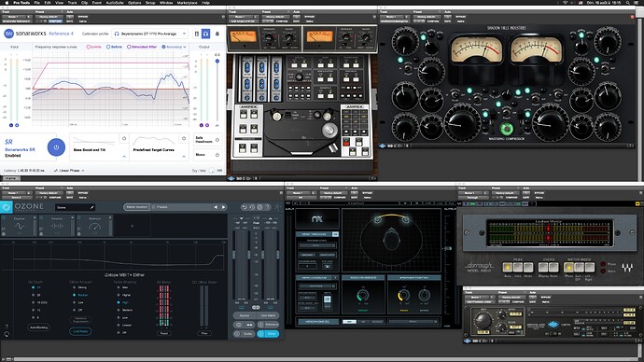Click the Master Assistant button in Ozone

pos(137,207)
